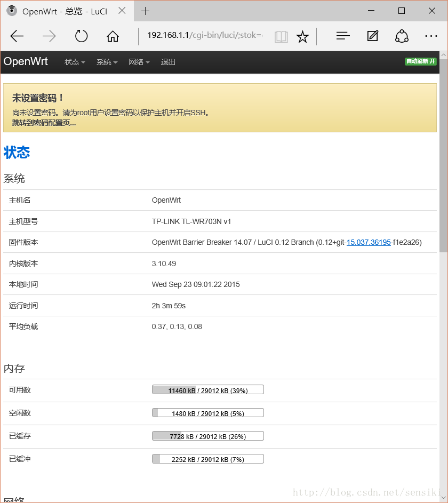Select the kernel version 3.10.49 text
Screen dimensions: 448x503
coord(164,264)
